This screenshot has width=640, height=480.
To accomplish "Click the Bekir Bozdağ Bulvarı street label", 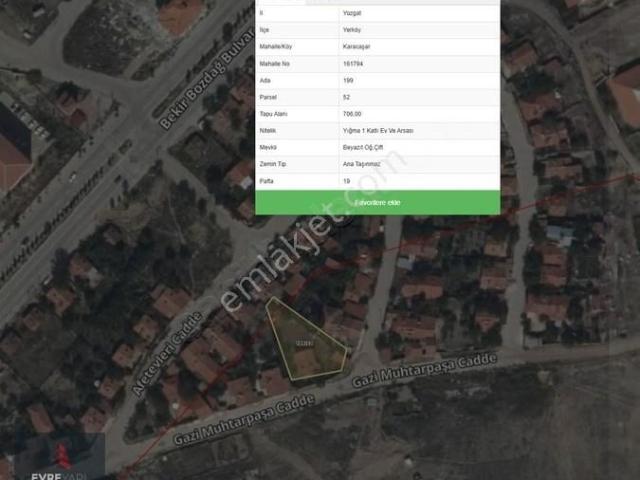I will [207, 80].
